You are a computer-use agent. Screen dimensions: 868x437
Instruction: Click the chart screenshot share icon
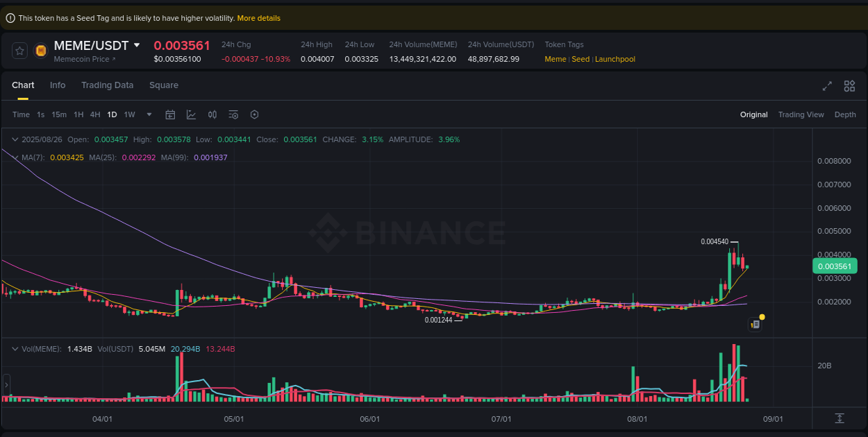[755, 323]
